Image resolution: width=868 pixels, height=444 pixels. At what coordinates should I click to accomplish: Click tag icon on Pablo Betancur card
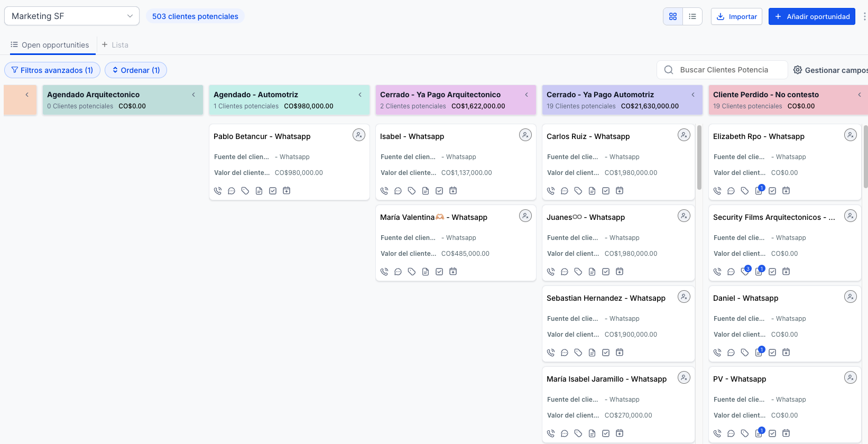(245, 191)
